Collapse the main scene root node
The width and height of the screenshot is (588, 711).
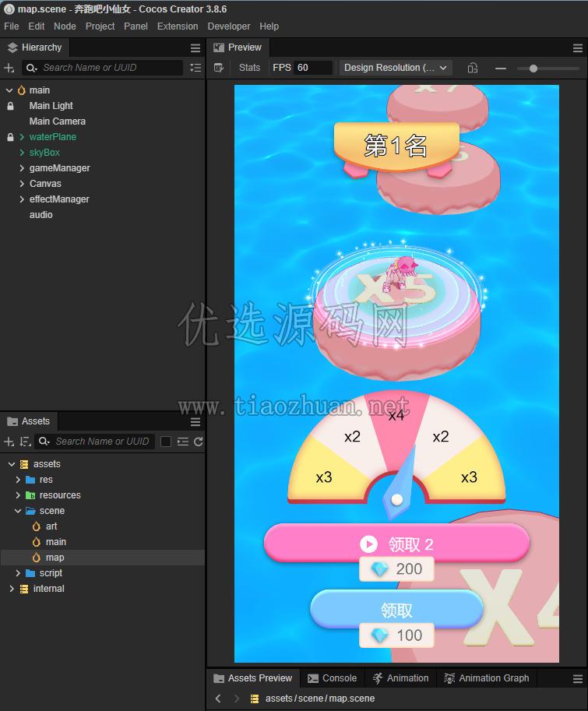[x=9, y=90]
